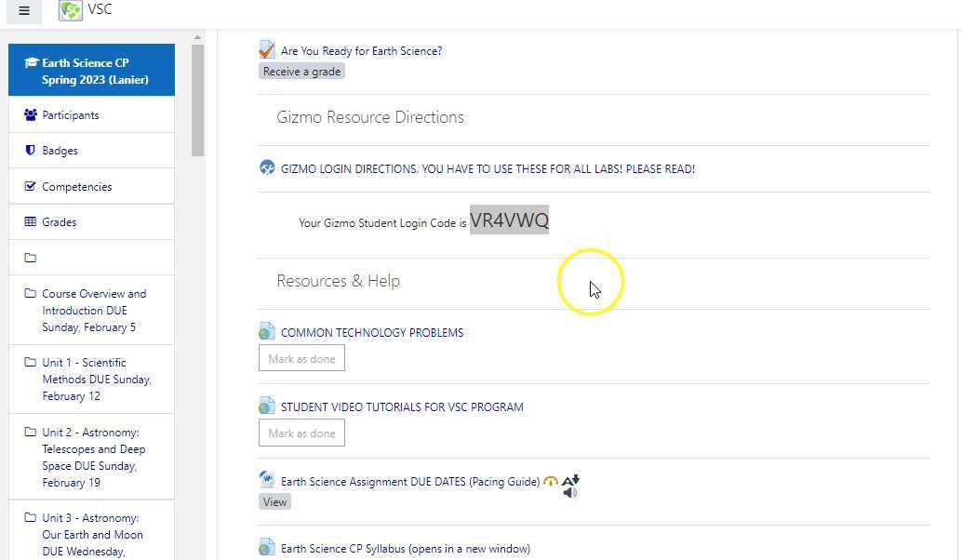The width and height of the screenshot is (962, 560).
Task: Collapse the navigation drawer with hamburger button
Action: click(23, 10)
